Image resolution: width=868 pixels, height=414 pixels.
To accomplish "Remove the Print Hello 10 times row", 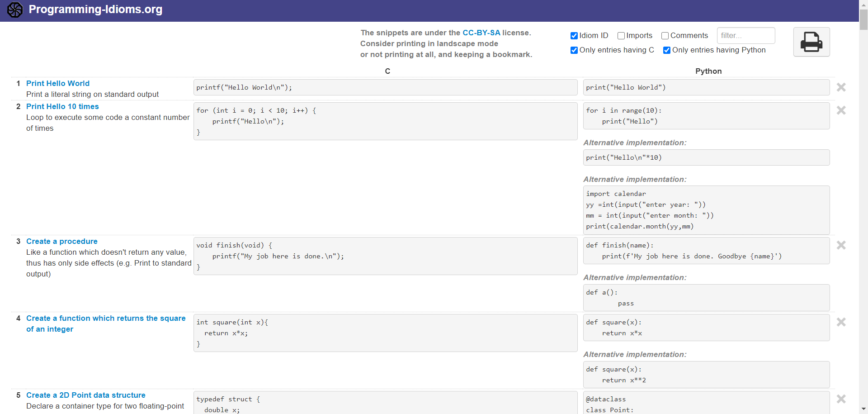I will point(841,110).
